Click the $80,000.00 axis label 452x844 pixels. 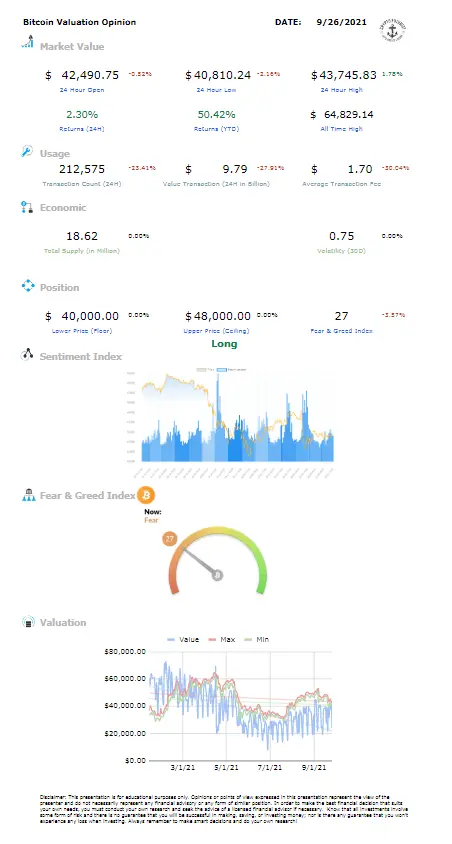tap(125, 652)
